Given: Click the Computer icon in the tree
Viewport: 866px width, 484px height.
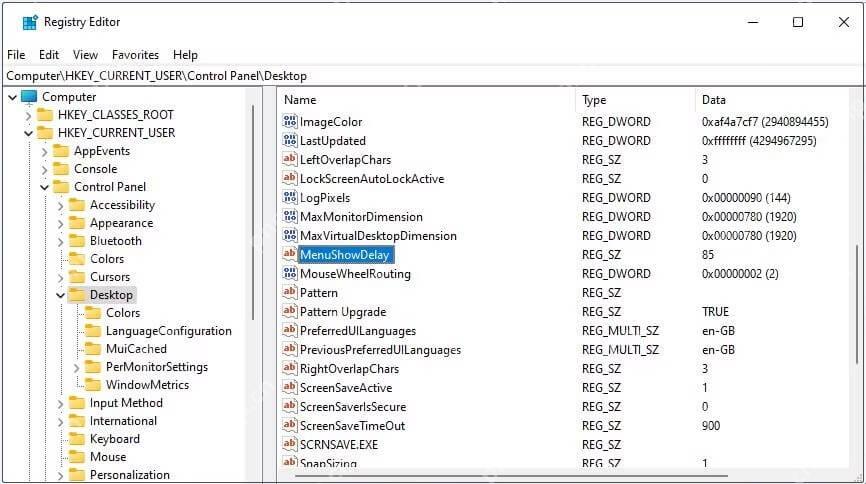Looking at the screenshot, I should click(29, 97).
